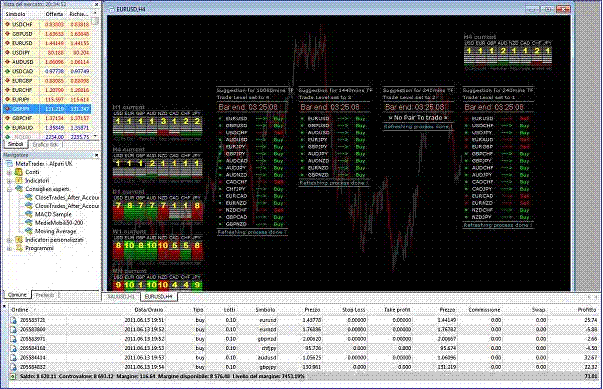Click the MedieMobili50-200 expert advisor icon
This screenshot has height=389, width=603.
28,223
